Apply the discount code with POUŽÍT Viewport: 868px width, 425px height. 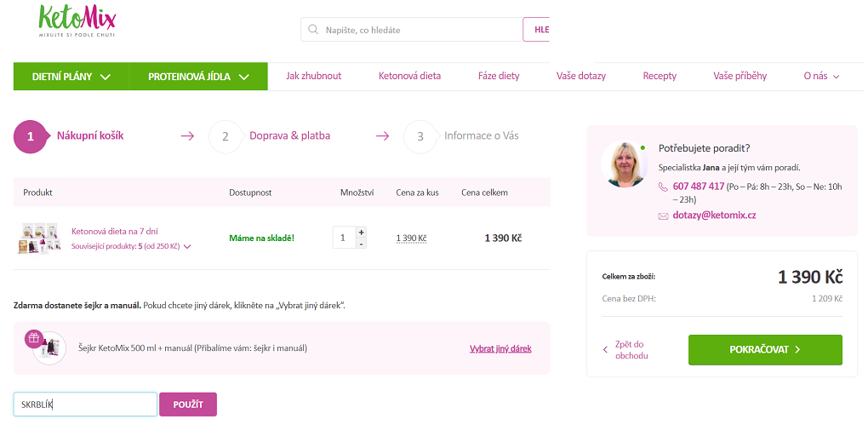click(188, 405)
